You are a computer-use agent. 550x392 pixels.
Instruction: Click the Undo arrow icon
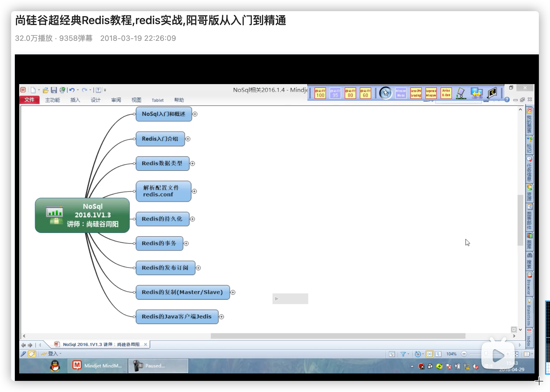pos(72,90)
